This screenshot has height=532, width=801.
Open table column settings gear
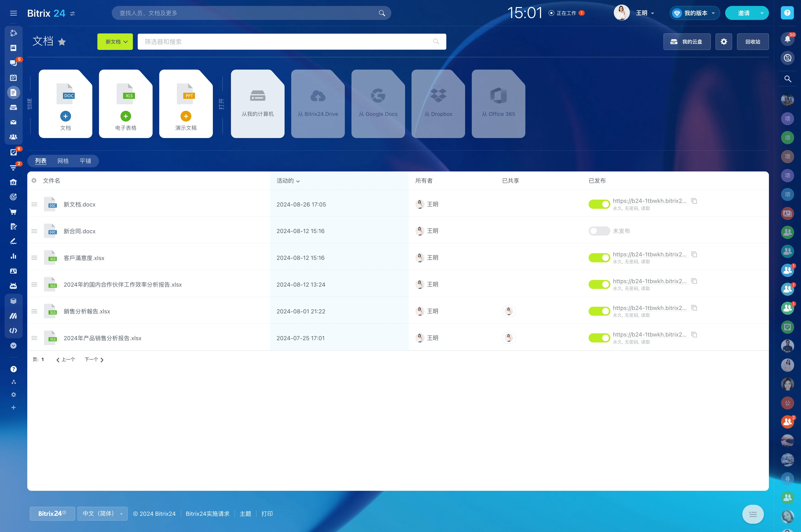[34, 180]
